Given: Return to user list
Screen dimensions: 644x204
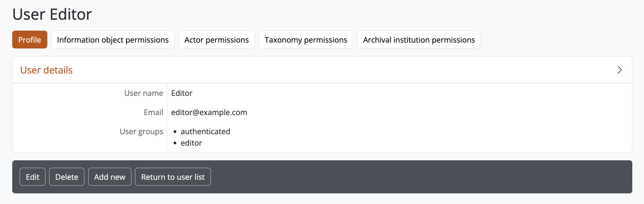Looking at the screenshot, I should (x=173, y=177).
